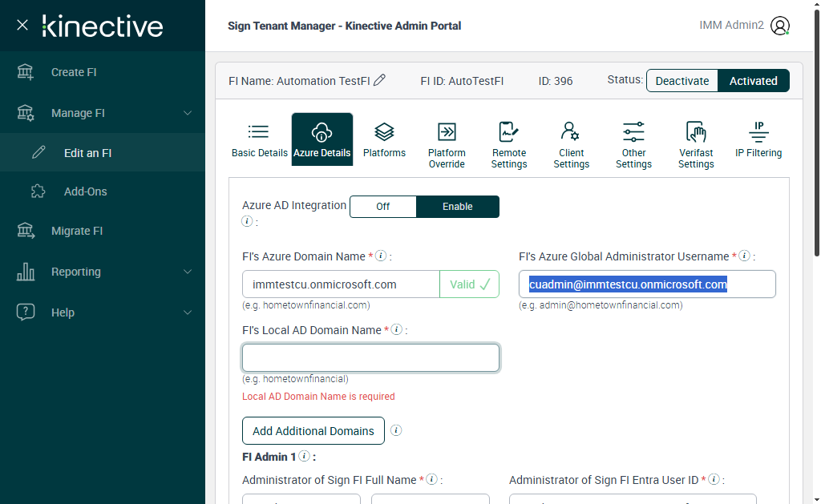Click the ID: 396 text
This screenshot has height=504, width=821.
pyautogui.click(x=556, y=81)
